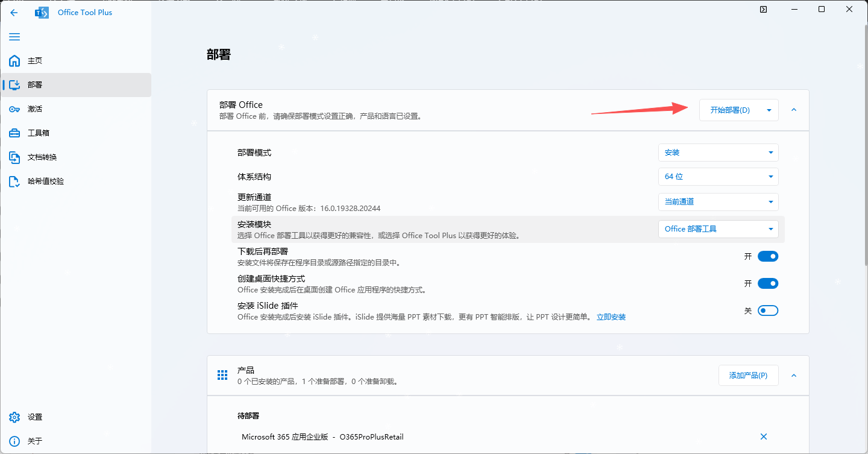Disable 创建桌面快捷方式
The height and width of the screenshot is (454, 868).
pyautogui.click(x=768, y=283)
